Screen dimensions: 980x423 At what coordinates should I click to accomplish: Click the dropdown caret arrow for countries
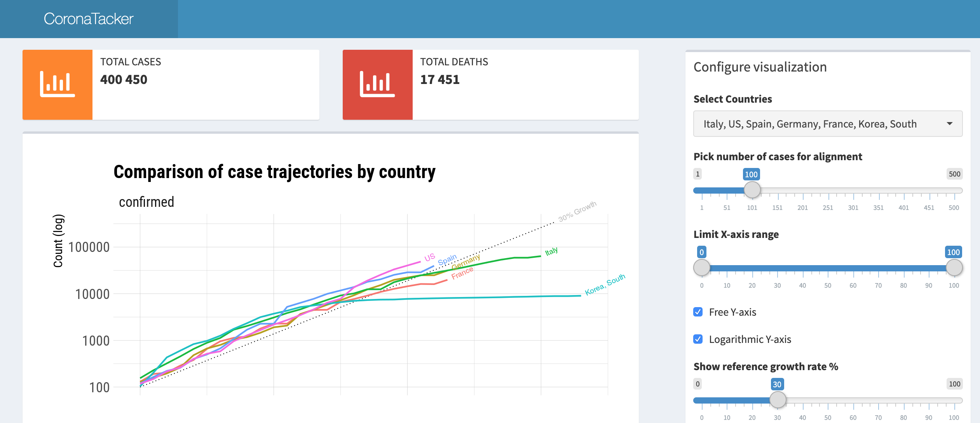[x=950, y=124]
